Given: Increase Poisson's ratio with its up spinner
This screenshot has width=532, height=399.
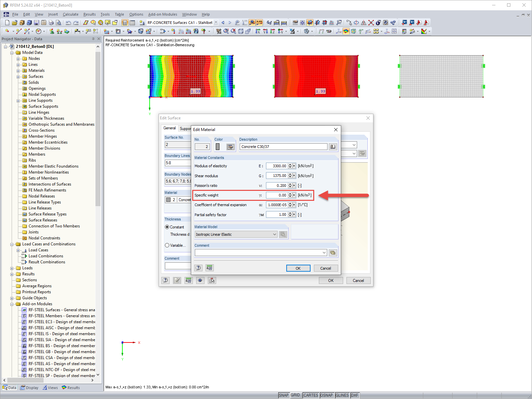Looking at the screenshot, I should [x=291, y=184].
